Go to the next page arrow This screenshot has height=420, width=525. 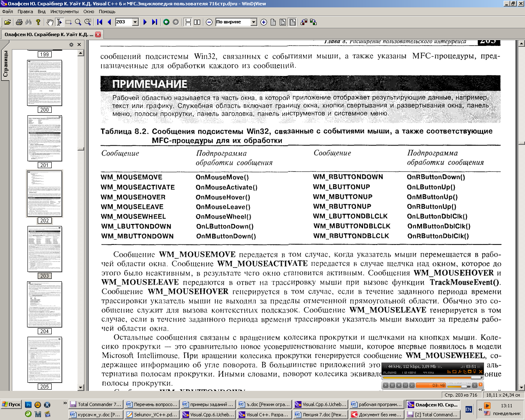pyautogui.click(x=145, y=22)
